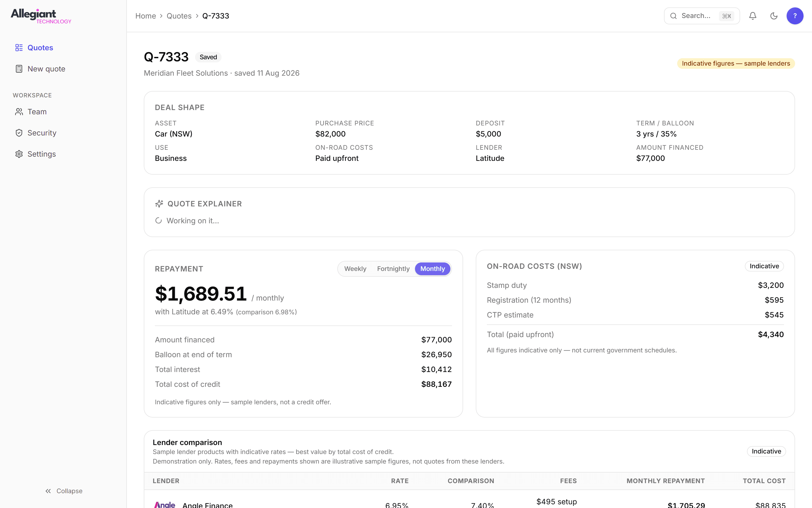The width and height of the screenshot is (812, 508).
Task: Click the Total interest $10,412 value
Action: click(436, 369)
